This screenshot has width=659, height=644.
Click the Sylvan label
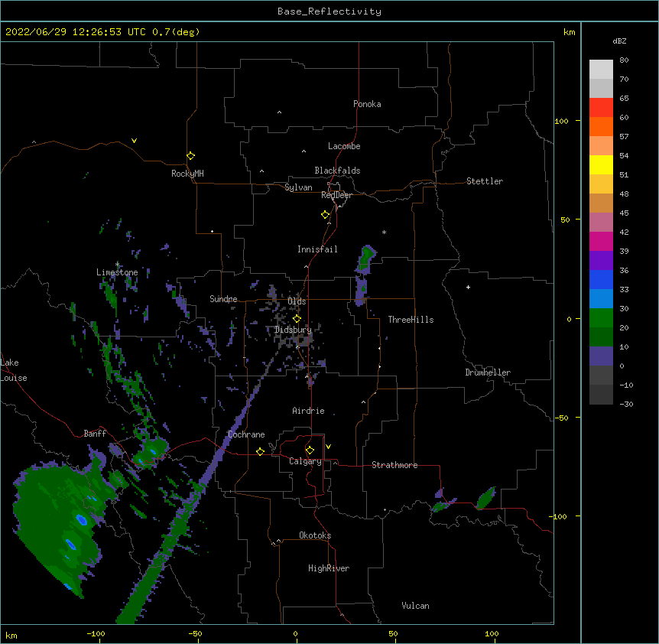(x=298, y=187)
